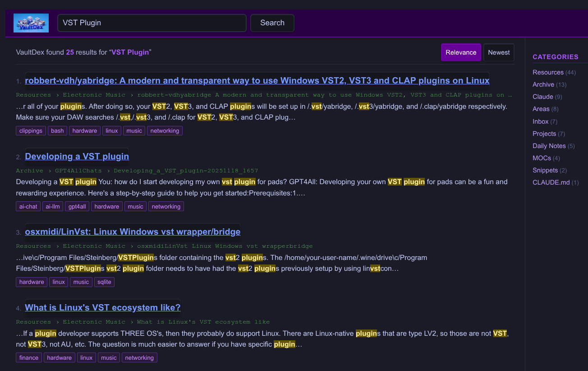Click the ai-chat tag
The width and height of the screenshot is (588, 371).
pos(28,207)
